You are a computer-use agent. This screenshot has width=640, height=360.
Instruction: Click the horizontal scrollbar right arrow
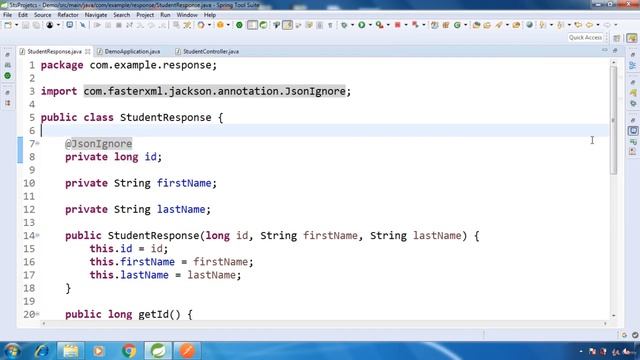click(605, 323)
